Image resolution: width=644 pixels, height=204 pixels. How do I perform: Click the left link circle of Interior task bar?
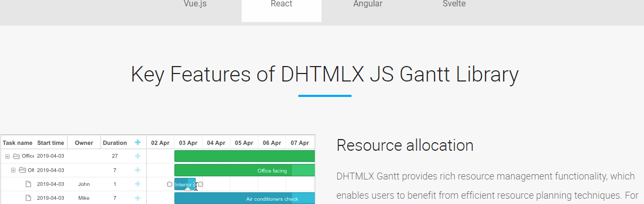(170, 184)
